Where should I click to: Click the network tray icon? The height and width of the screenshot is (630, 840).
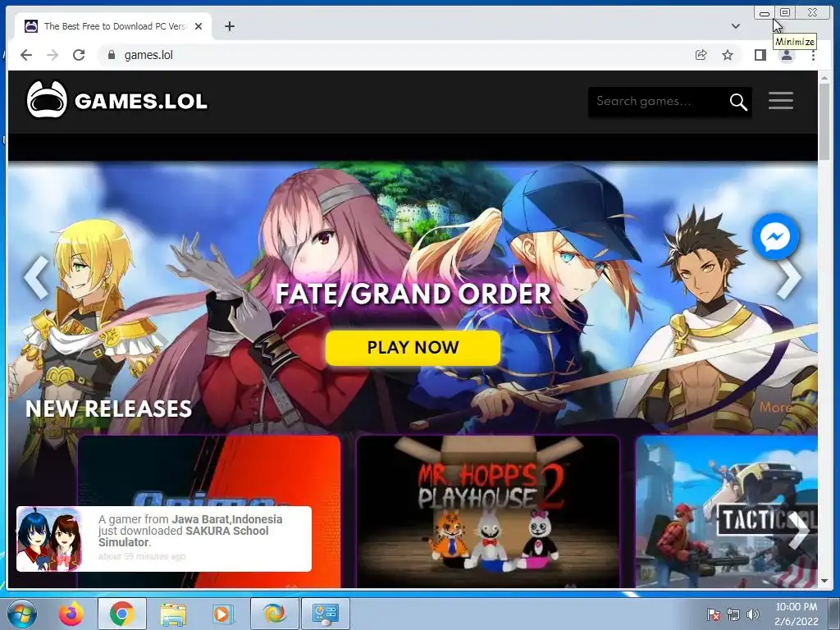(733, 614)
